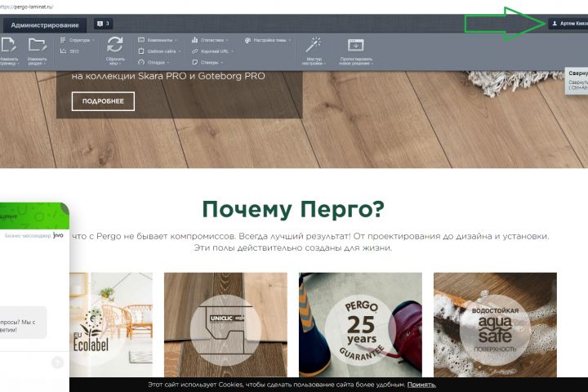Click the Протестировать новое решение window icon
This screenshot has height=392, width=588.
(x=355, y=45)
